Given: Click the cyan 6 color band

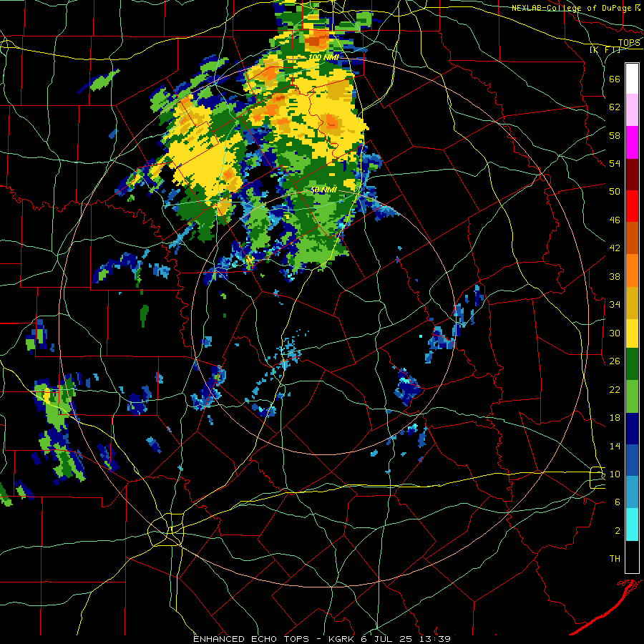Looking at the screenshot, I should click(632, 525).
